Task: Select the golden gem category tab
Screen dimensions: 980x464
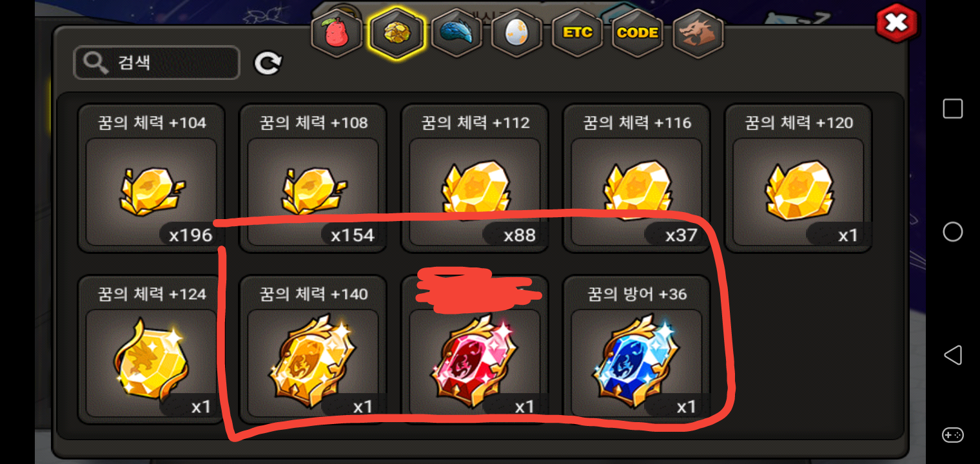Action: [396, 33]
